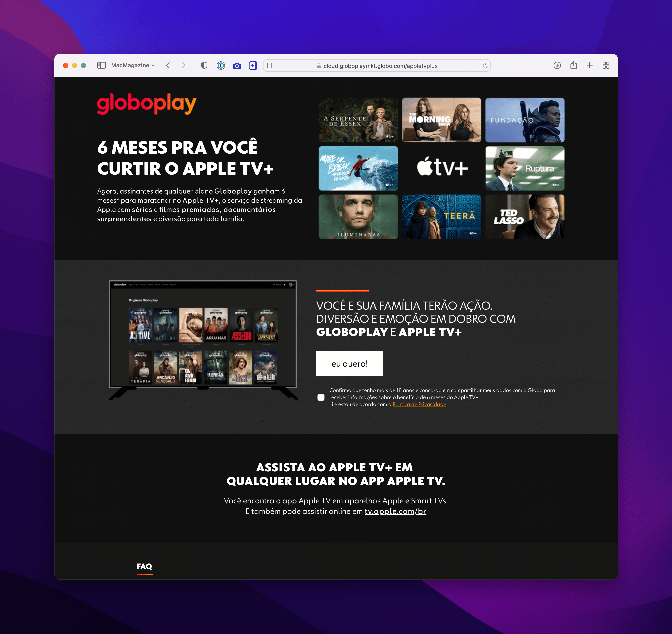
Task: Click the tv.apple.com/br link
Action: (x=394, y=511)
